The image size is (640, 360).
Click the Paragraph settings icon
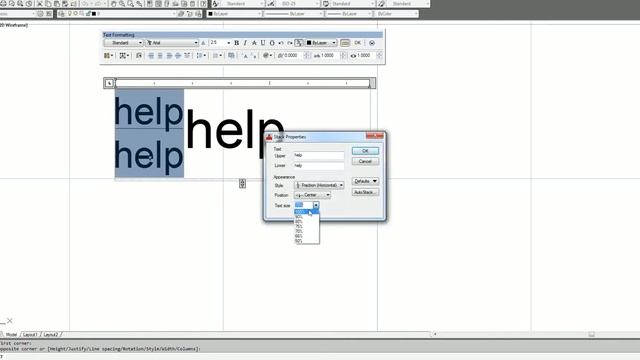139,56
